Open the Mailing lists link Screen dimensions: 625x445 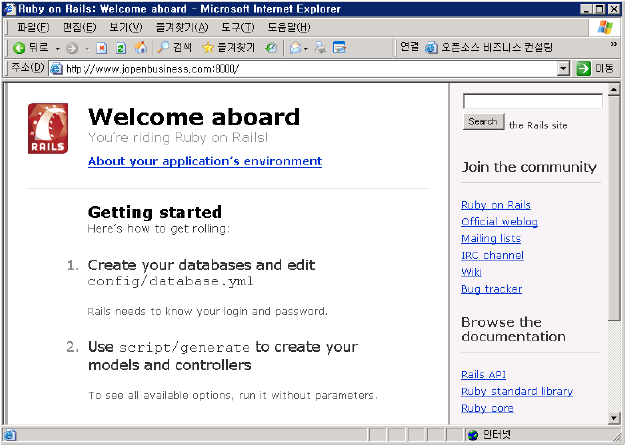click(491, 238)
